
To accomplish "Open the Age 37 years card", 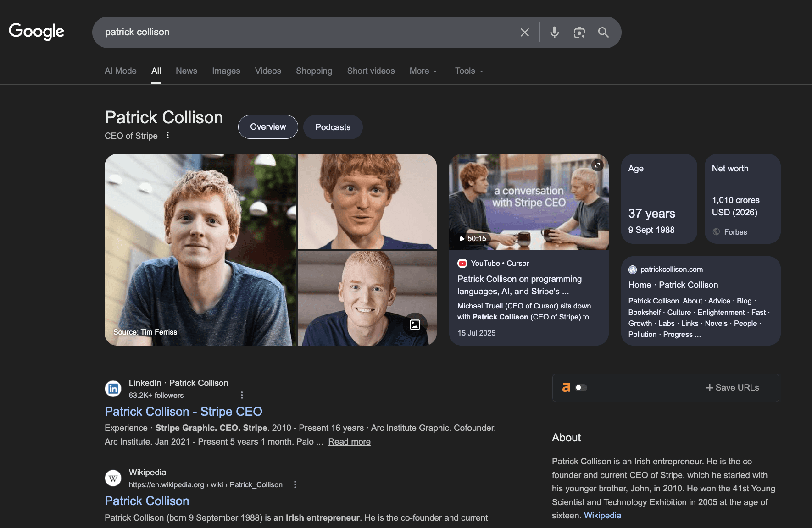I will tap(659, 199).
